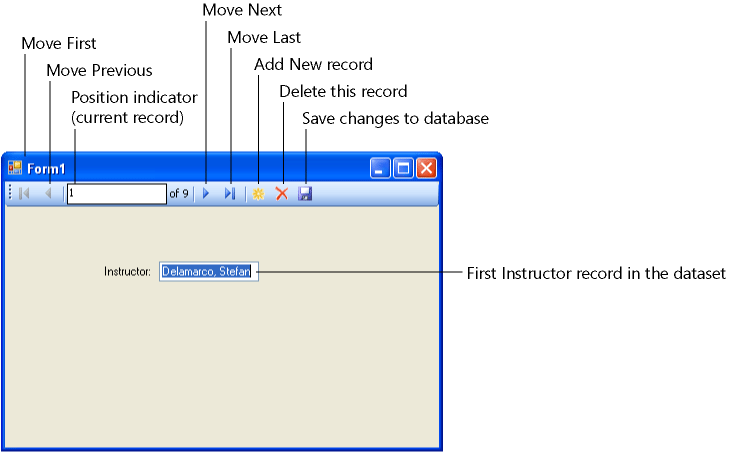Close the Form1 window

point(426,168)
